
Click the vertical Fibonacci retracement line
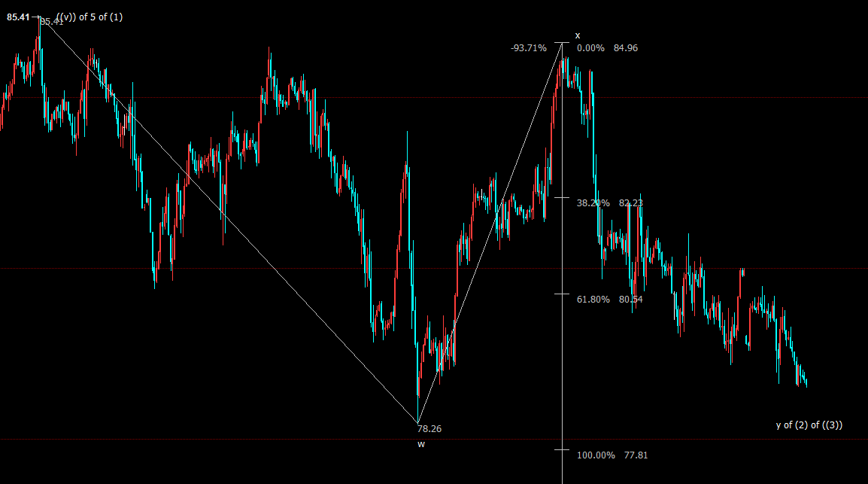click(563, 361)
